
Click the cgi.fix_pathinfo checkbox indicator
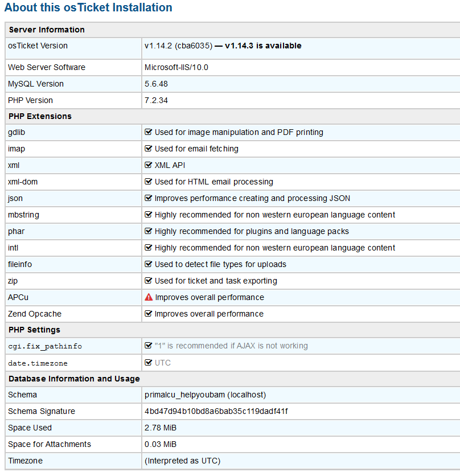[x=149, y=346]
